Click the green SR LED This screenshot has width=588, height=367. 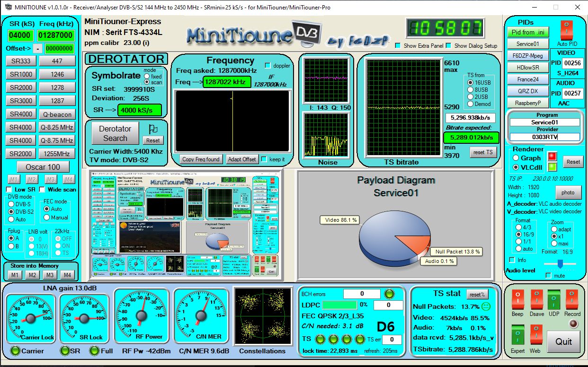65,350
